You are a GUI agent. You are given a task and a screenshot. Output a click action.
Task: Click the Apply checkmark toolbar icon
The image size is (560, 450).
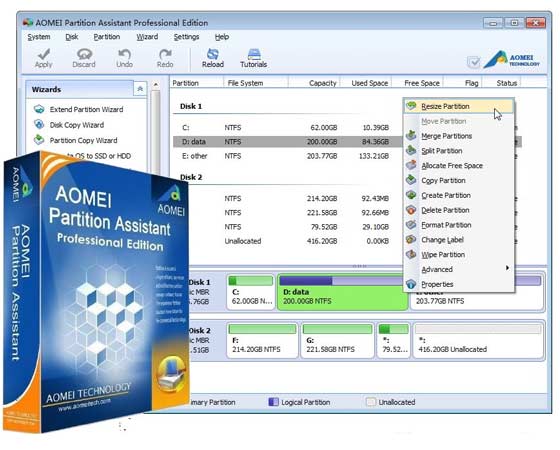44,54
